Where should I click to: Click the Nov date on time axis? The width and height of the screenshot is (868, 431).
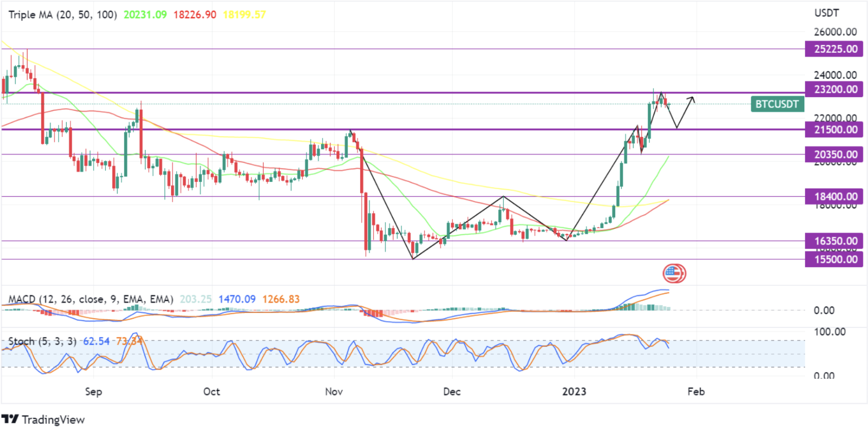(x=334, y=392)
